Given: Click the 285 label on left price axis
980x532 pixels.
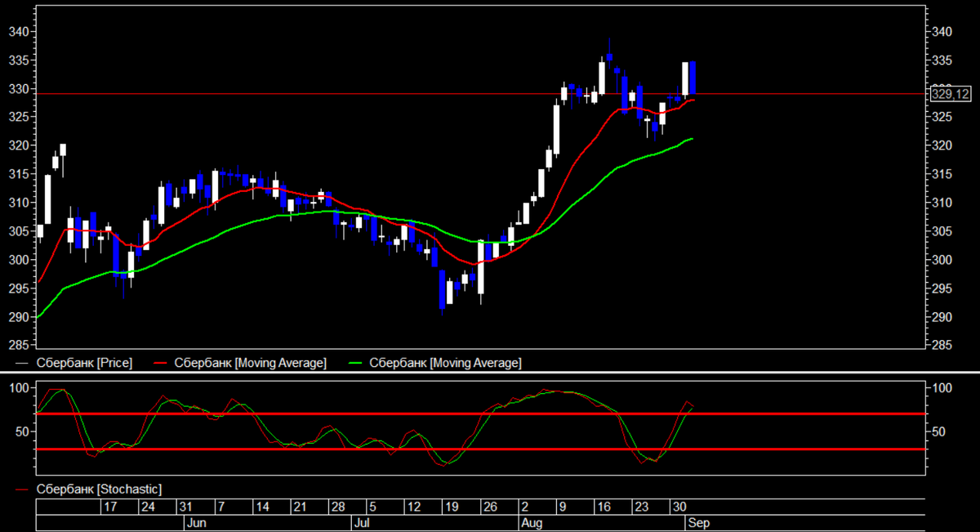Looking at the screenshot, I should [19, 345].
